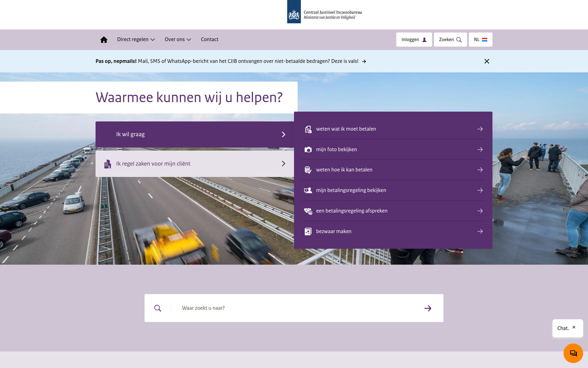588x368 pixels.
Task: Click the arrow on 'mijn betalingsregeling bekijken' row
Action: (480, 190)
